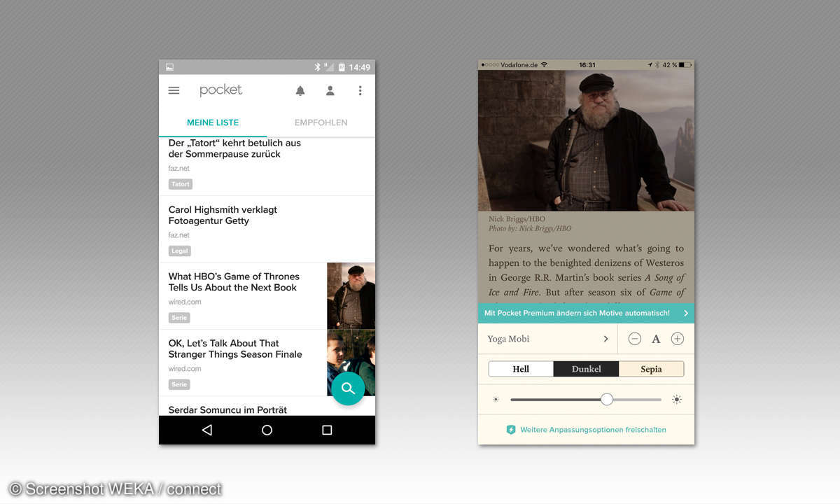Tap the Game of Thrones article thumbnail
This screenshot has height=504, width=840.
351,296
